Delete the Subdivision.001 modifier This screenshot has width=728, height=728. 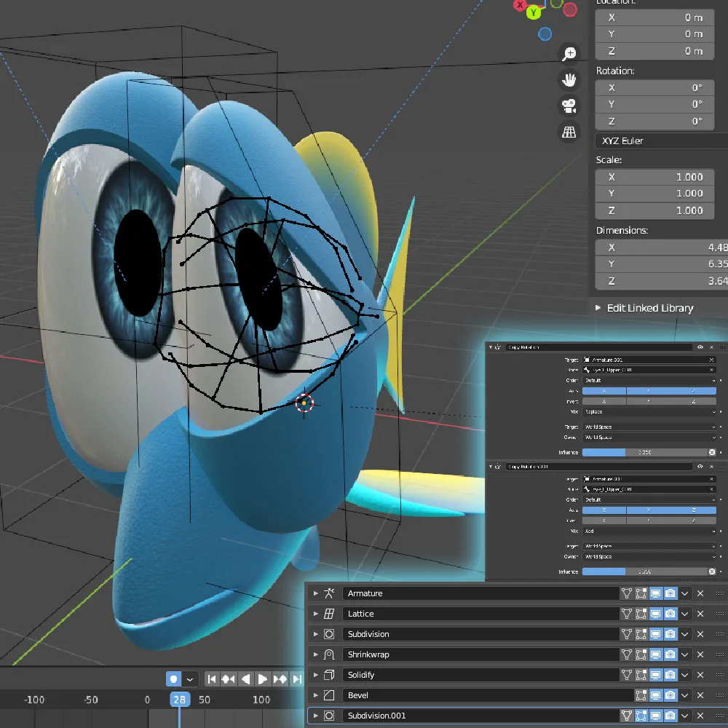tap(700, 716)
